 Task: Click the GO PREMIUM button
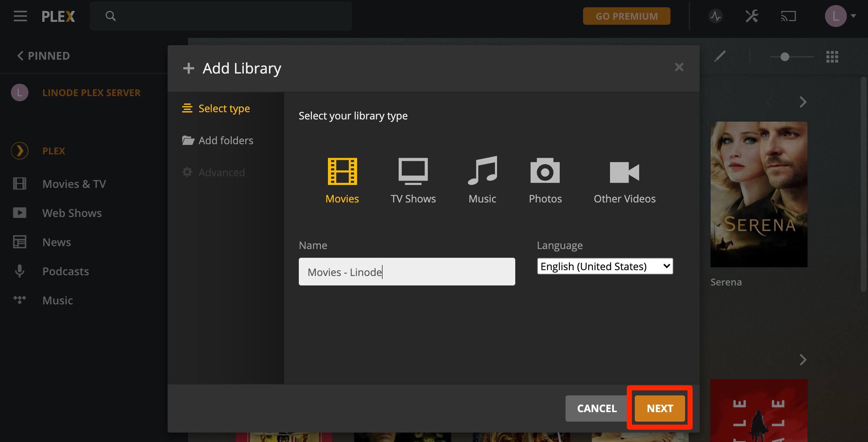point(626,16)
